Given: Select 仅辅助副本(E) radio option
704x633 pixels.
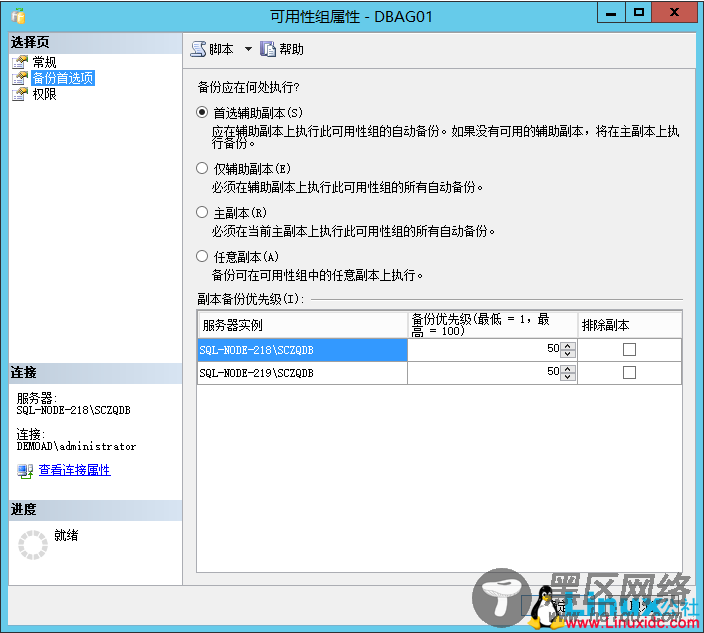Looking at the screenshot, I should click(202, 168).
